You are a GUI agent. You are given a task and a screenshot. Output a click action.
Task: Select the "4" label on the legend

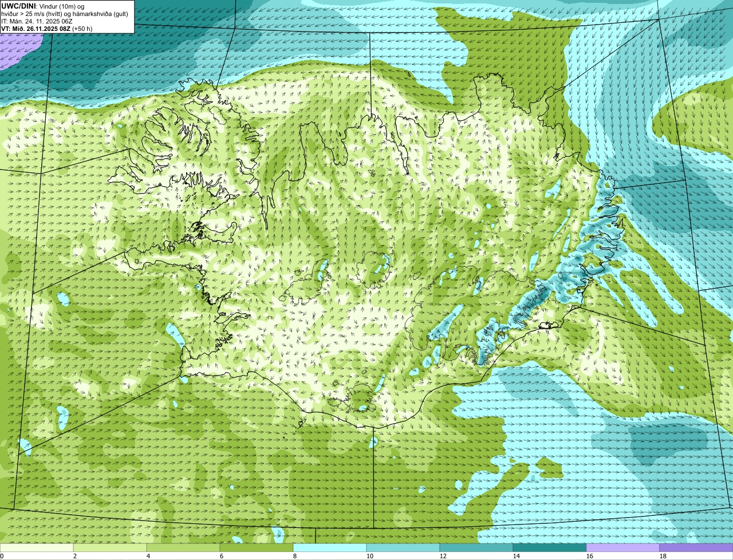coord(148,556)
